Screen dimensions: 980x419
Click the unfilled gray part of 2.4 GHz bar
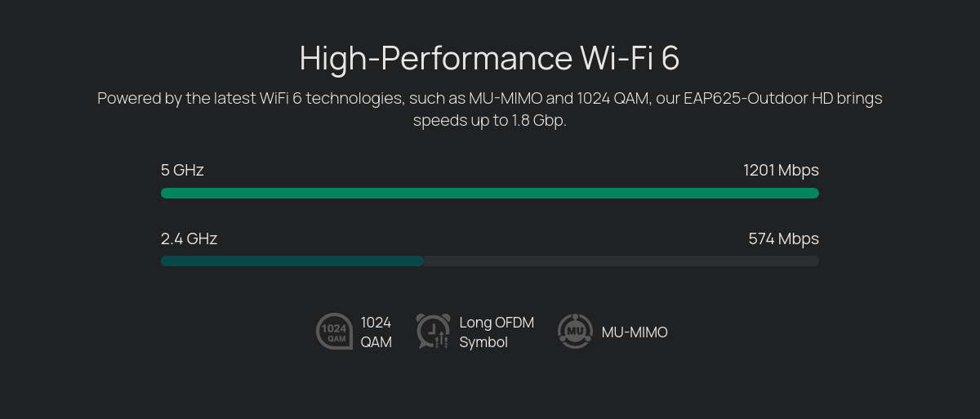(x=621, y=261)
